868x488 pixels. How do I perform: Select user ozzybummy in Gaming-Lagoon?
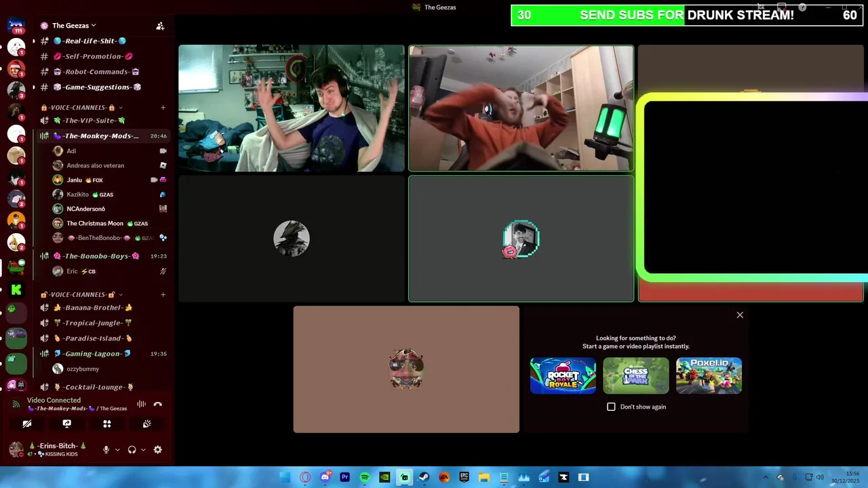tap(108, 369)
